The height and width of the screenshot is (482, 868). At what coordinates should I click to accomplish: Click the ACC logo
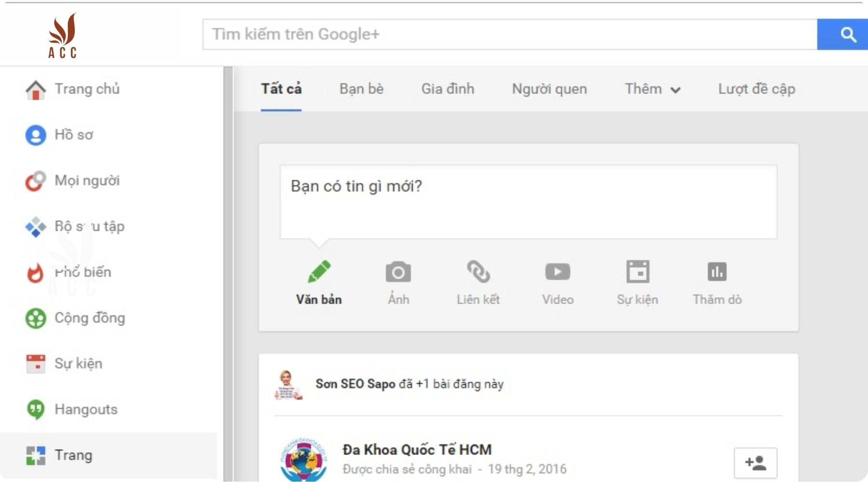coord(63,36)
